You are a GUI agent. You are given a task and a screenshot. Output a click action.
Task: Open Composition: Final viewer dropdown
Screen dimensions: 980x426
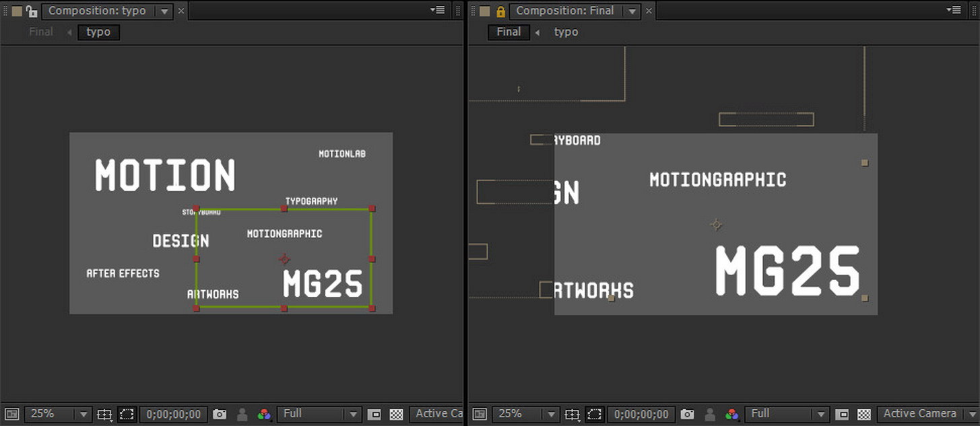coord(632,11)
